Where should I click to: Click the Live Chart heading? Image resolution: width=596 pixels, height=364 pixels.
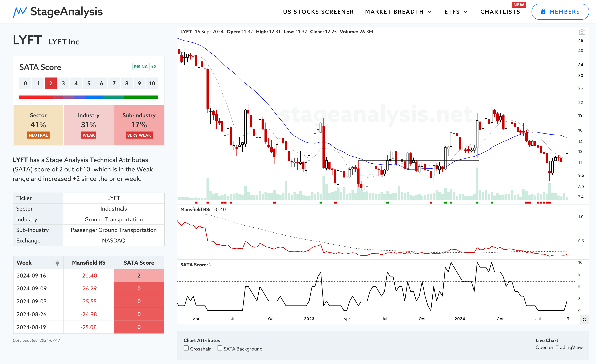click(x=547, y=340)
